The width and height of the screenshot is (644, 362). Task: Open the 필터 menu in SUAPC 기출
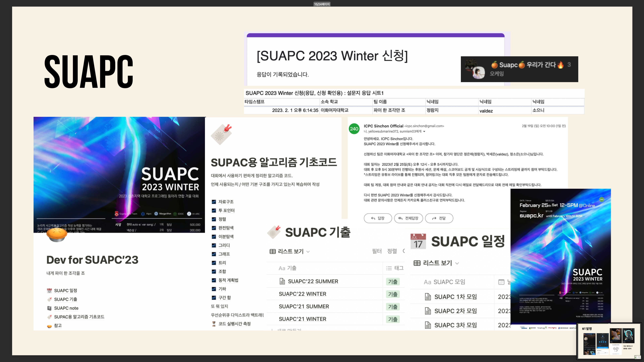pos(377,251)
